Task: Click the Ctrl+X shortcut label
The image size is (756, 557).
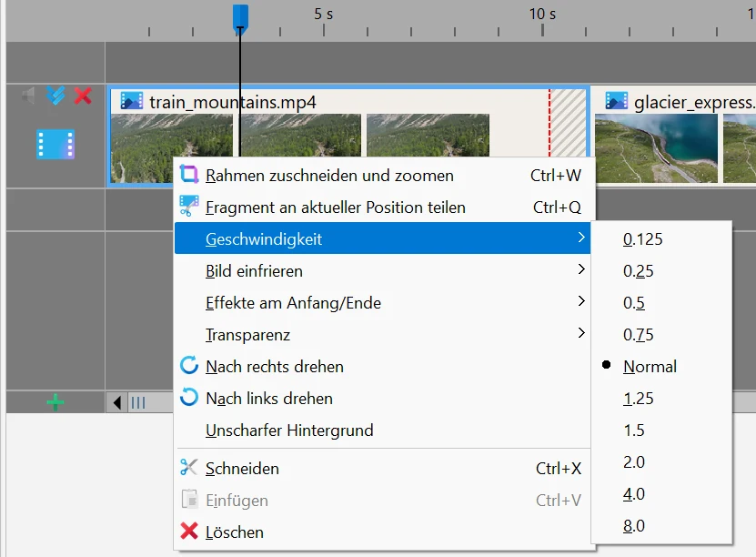Action: [559, 469]
